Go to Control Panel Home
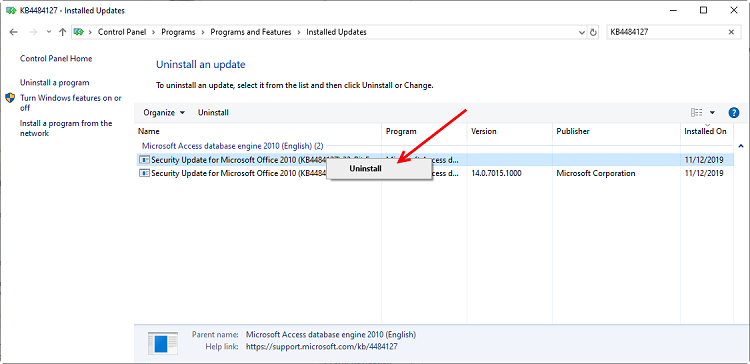This screenshot has height=364, width=750. click(x=56, y=58)
